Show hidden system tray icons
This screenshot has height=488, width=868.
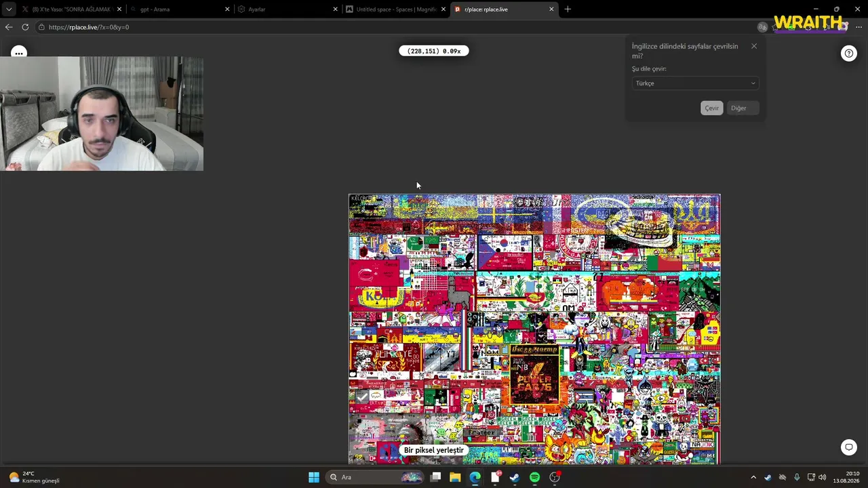(x=753, y=477)
